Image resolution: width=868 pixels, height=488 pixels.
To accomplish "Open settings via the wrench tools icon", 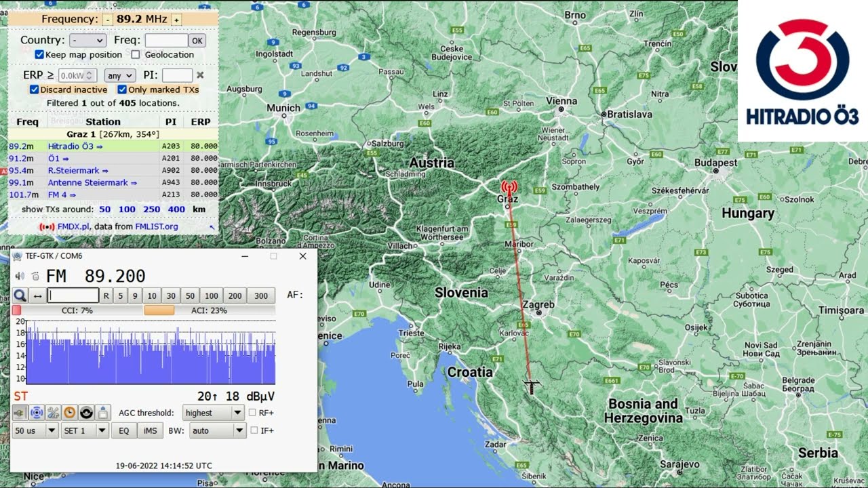I will [53, 412].
